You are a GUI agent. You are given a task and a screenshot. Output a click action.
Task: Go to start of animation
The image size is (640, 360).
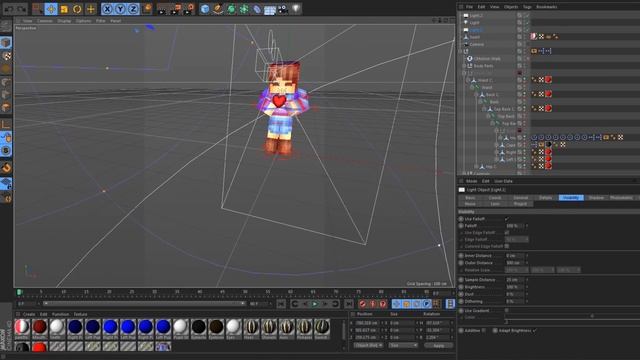281,304
